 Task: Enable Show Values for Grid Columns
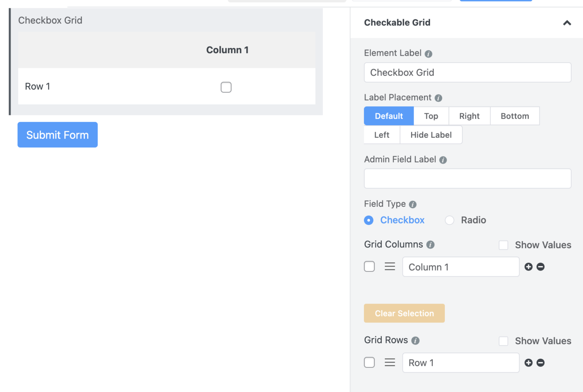pos(503,245)
